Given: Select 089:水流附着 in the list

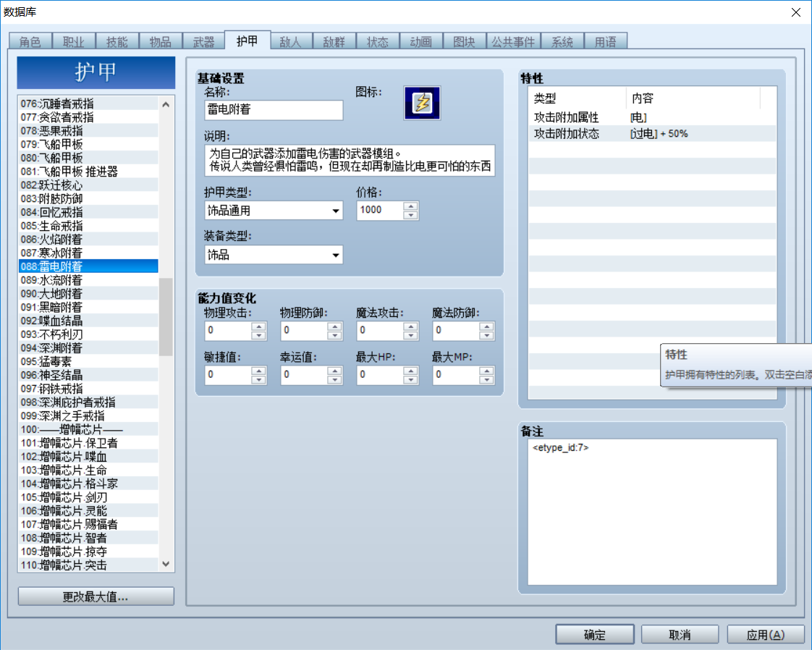Looking at the screenshot, I should coord(88,280).
